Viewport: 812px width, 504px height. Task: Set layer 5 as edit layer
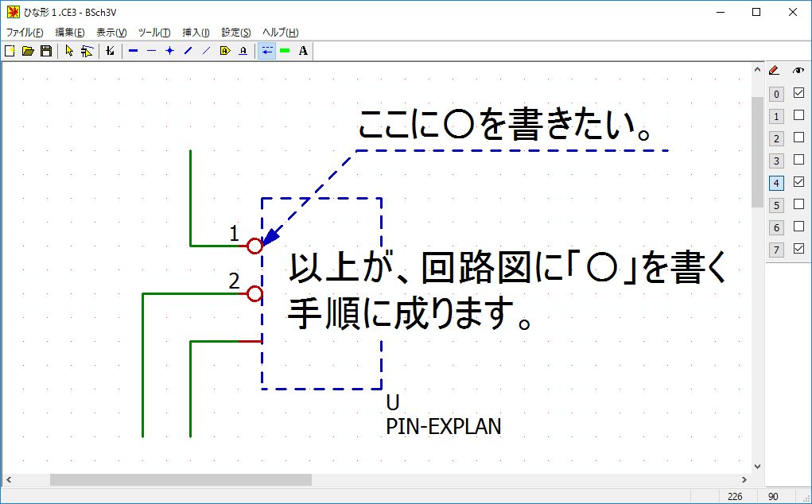775,205
